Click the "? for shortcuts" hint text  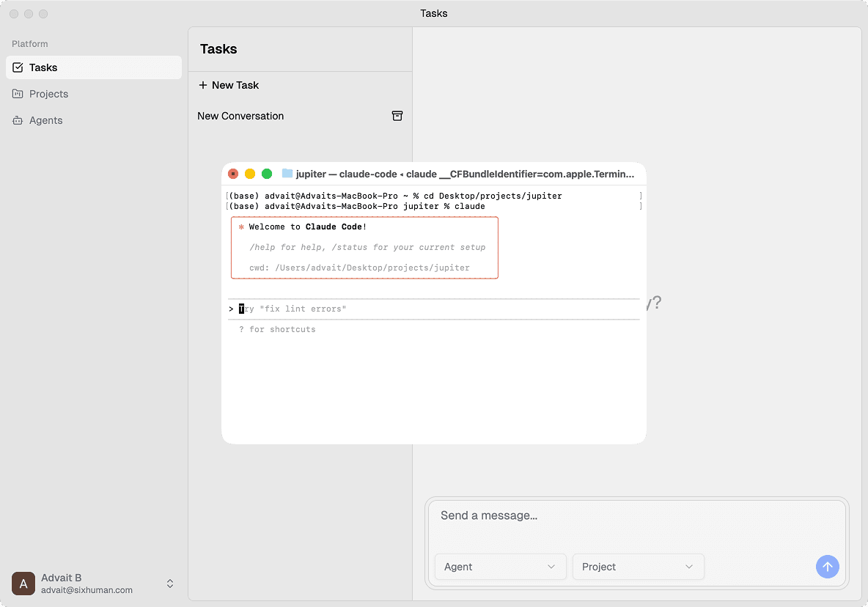tap(277, 329)
